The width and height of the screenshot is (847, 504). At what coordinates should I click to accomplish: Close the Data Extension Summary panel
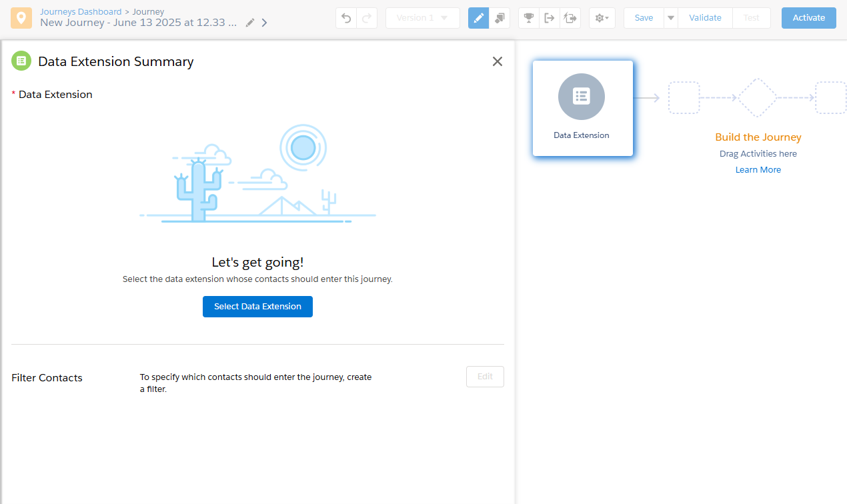[x=497, y=61]
